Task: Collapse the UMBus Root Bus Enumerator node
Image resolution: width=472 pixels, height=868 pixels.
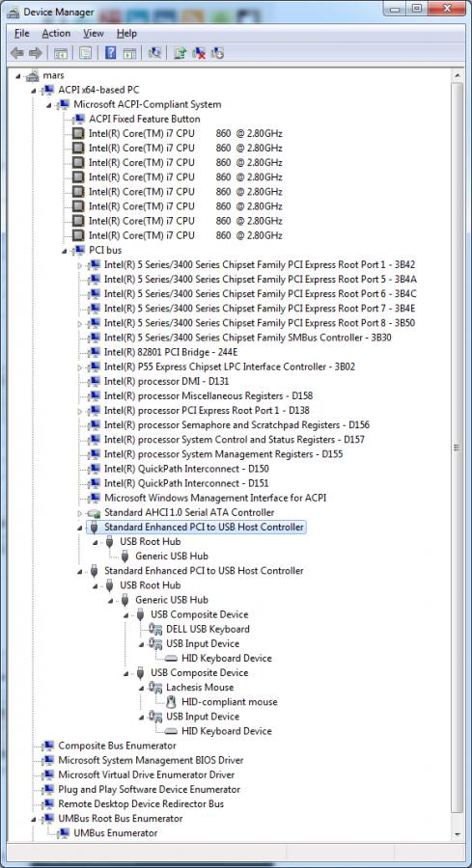Action: pyautogui.click(x=33, y=819)
